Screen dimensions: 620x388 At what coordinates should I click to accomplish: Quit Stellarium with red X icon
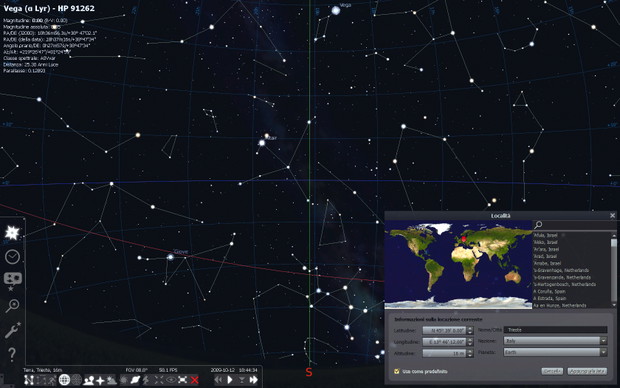point(195,380)
